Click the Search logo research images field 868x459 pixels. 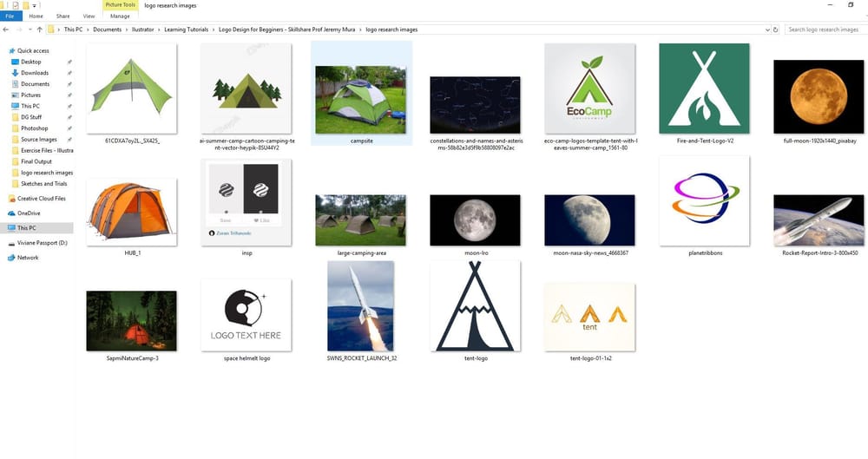coord(825,30)
